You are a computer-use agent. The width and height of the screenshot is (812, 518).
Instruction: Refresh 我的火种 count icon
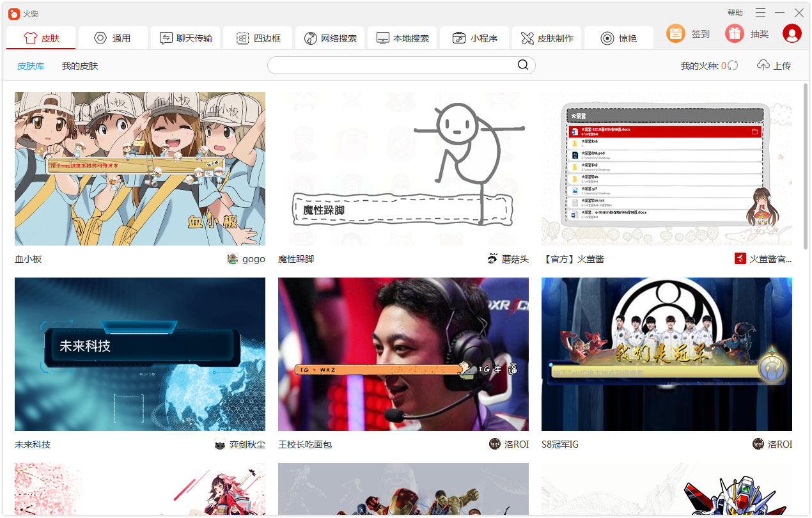click(x=733, y=65)
